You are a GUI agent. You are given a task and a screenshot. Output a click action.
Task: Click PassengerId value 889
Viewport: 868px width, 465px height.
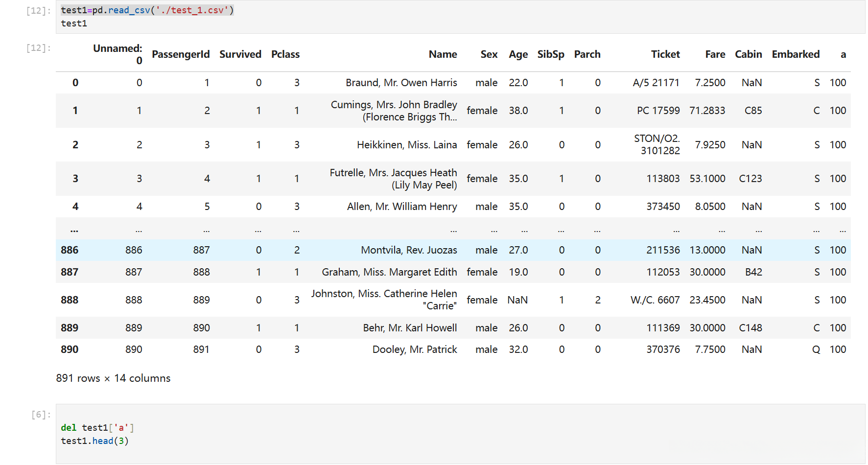point(201,300)
